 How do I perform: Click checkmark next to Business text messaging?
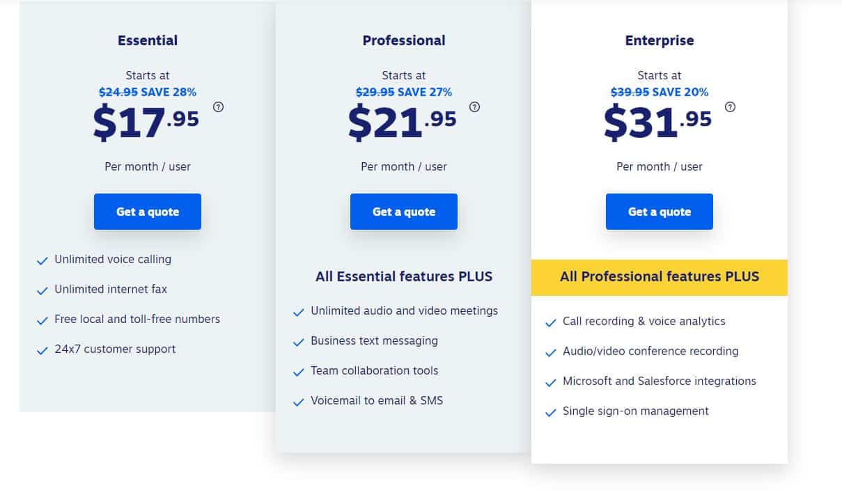pyautogui.click(x=298, y=342)
